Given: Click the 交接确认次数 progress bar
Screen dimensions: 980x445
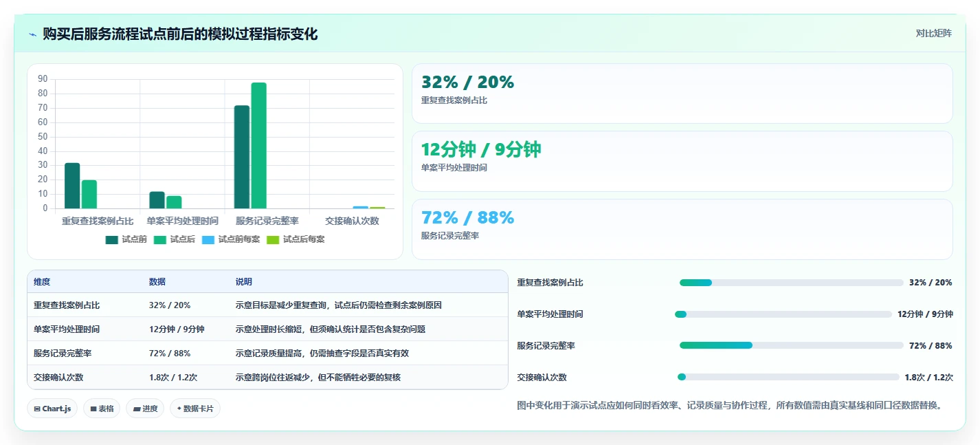Looking at the screenshot, I should pyautogui.click(x=788, y=377).
